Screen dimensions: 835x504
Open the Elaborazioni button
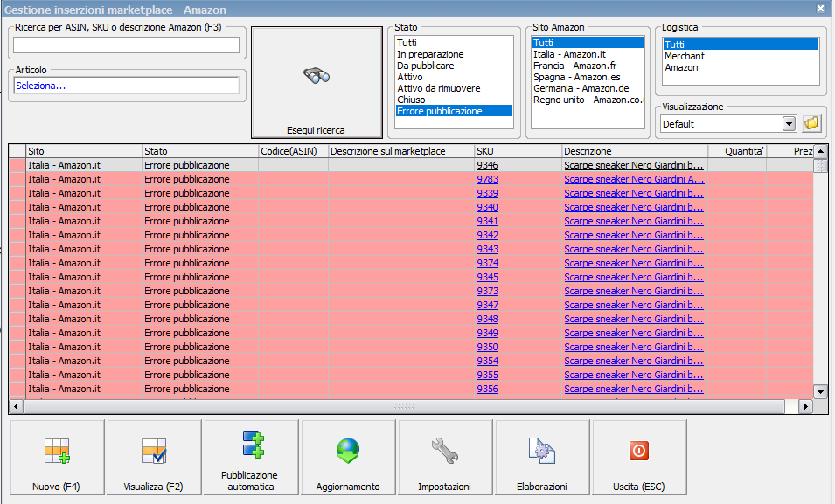click(542, 458)
